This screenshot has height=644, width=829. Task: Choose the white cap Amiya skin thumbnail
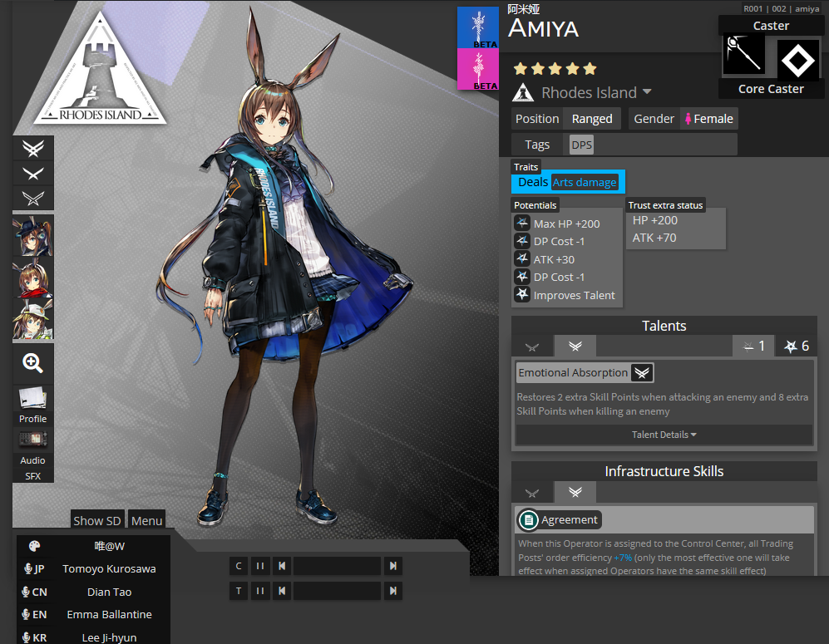tap(32, 319)
